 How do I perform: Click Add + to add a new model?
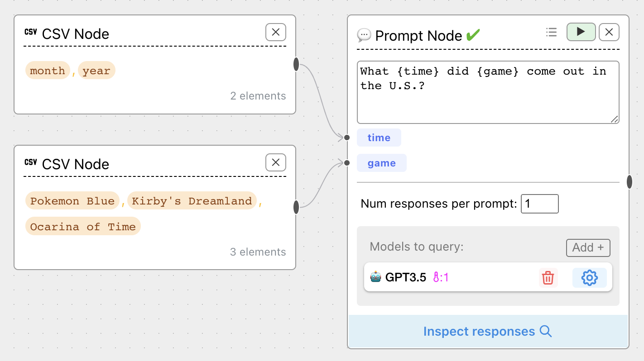(x=588, y=247)
